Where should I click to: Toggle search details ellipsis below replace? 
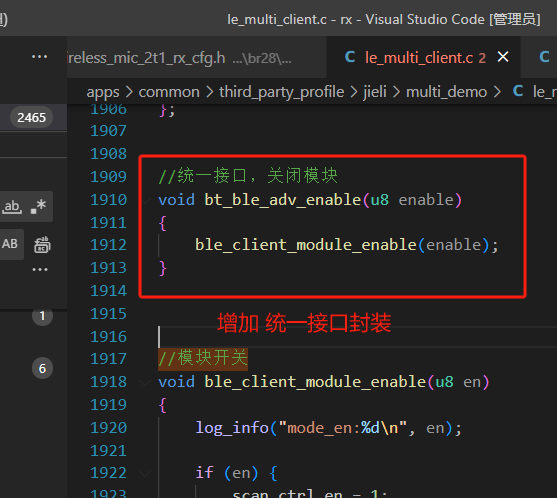[x=40, y=270]
